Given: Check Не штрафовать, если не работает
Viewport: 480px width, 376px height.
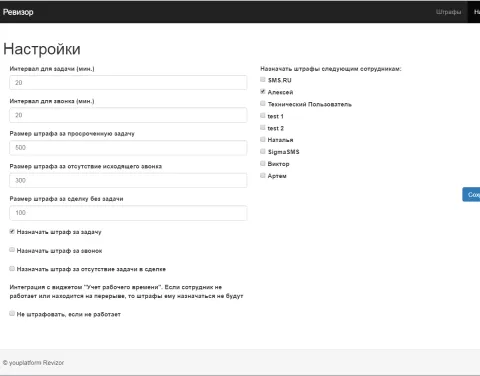Looking at the screenshot, I should [12, 313].
